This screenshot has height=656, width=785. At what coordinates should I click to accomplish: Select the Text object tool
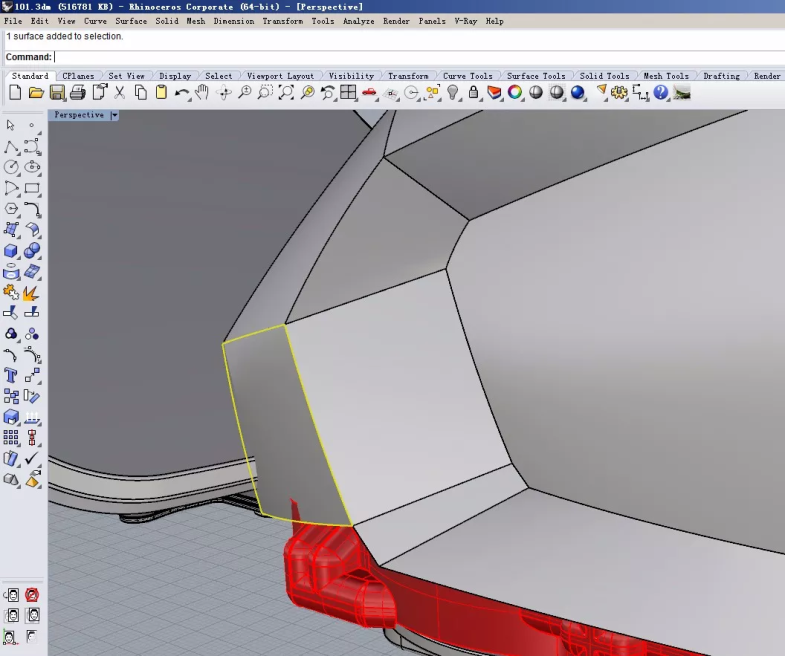tap(11, 376)
